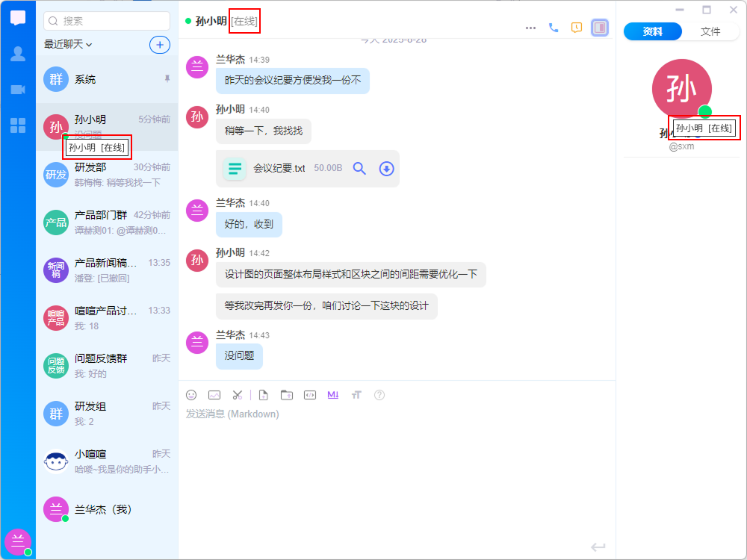This screenshot has height=560, width=747.
Task: Start a voice call with 孙小明
Action: (x=554, y=28)
